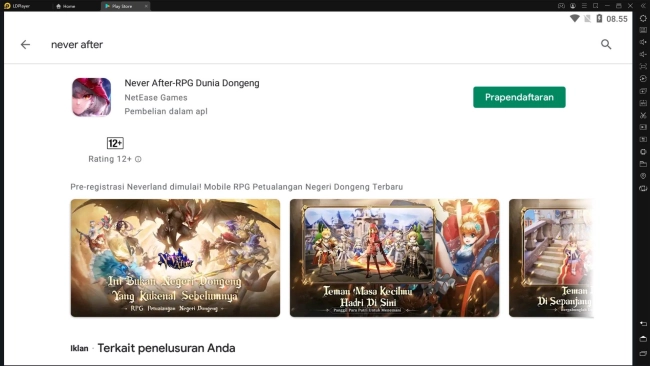The width and height of the screenshot is (650, 366).
Task: Click the Android home sidebar button
Action: click(x=643, y=339)
